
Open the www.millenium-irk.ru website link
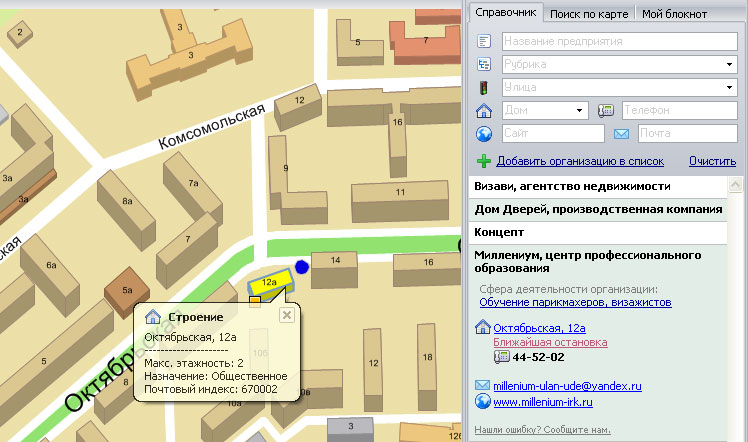tap(543, 402)
